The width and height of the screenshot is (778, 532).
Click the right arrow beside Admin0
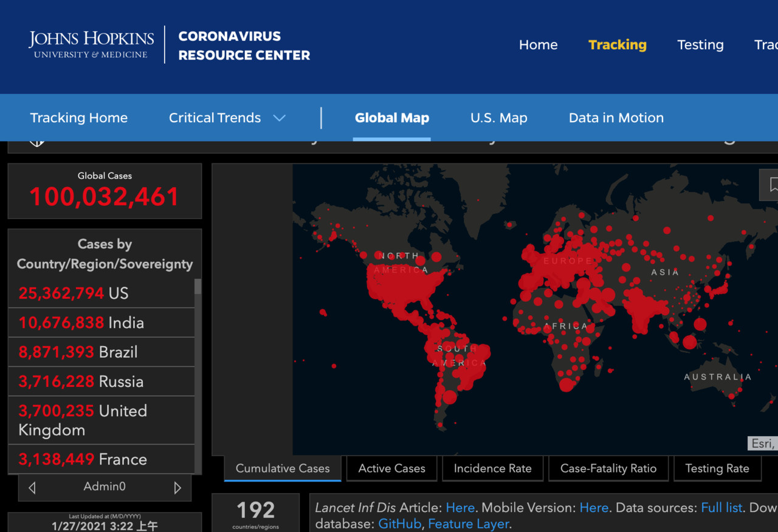click(x=177, y=488)
